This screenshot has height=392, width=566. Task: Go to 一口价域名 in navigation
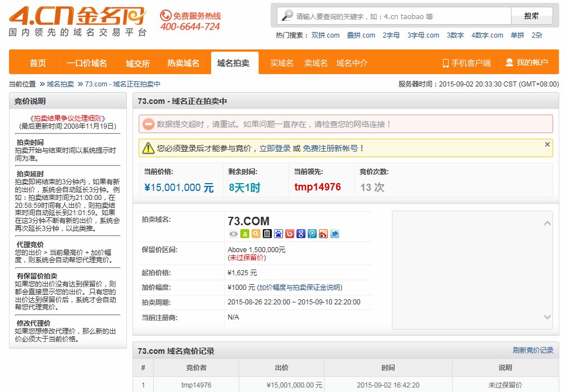coord(86,63)
